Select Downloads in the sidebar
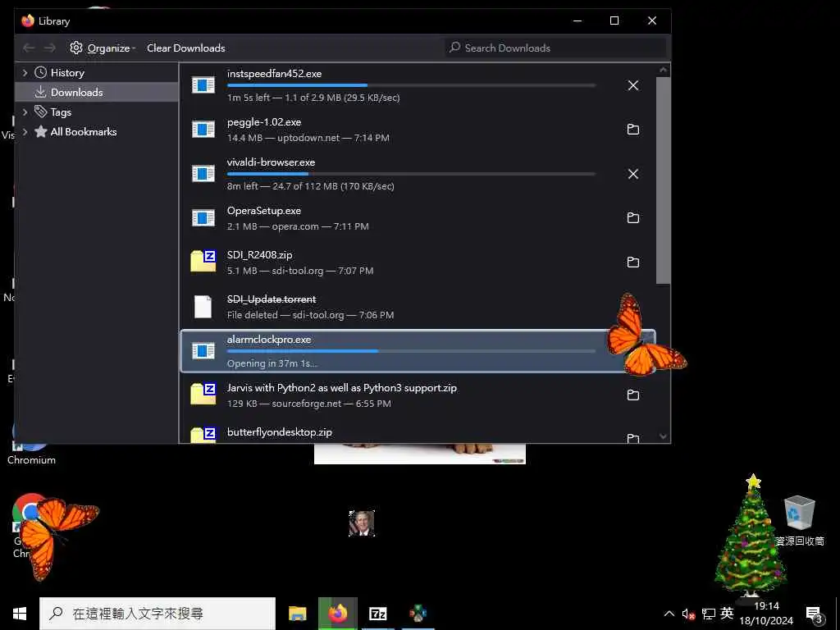 (76, 92)
